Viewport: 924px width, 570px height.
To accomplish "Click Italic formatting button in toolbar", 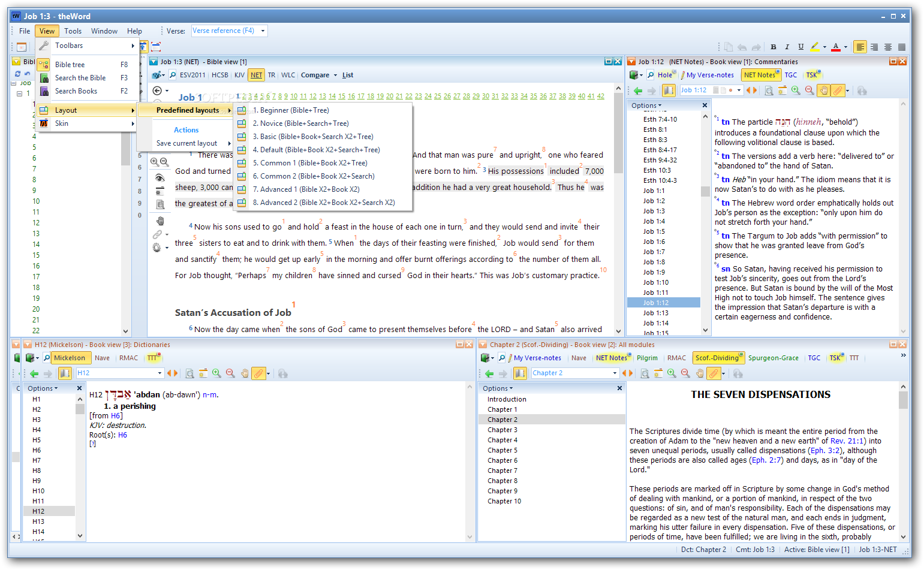I will (787, 47).
